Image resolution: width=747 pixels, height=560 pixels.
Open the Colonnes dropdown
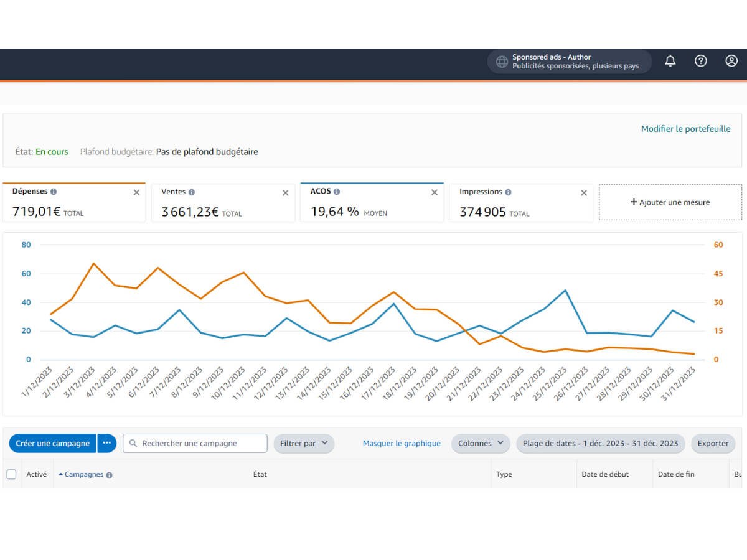(x=480, y=443)
